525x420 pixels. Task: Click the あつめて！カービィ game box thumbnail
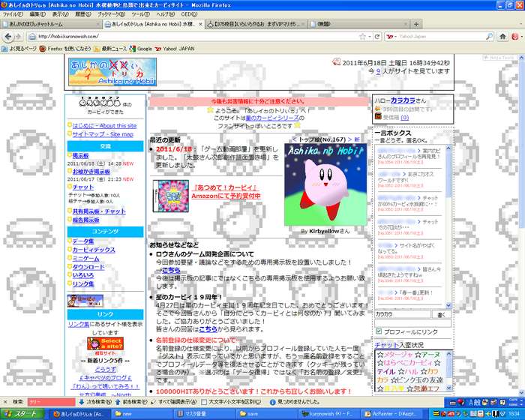pos(171,196)
